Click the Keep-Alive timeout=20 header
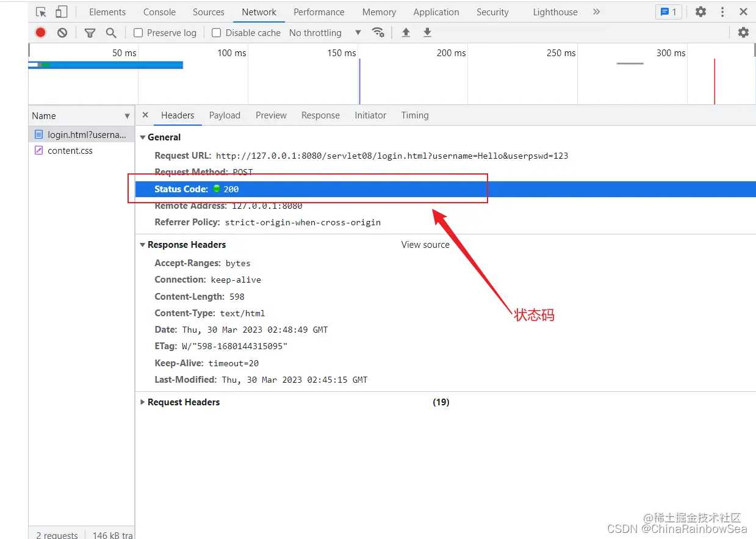756x539 pixels. coord(207,363)
